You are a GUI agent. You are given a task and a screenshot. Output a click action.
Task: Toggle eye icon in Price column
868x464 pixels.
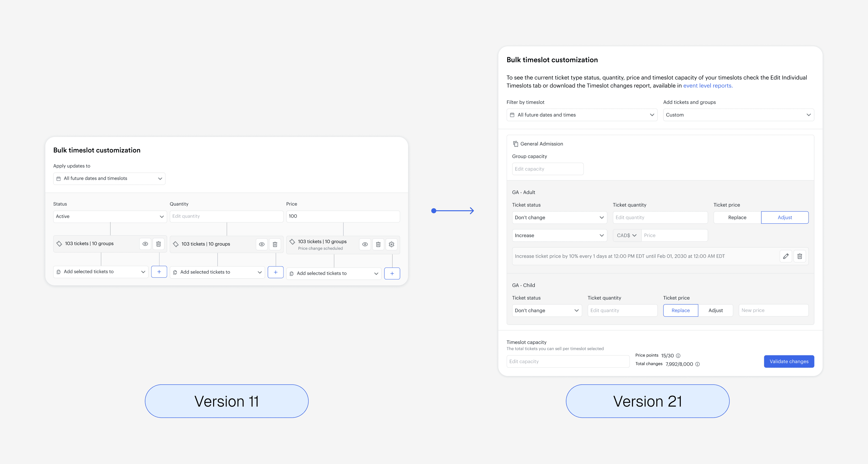[x=365, y=245]
